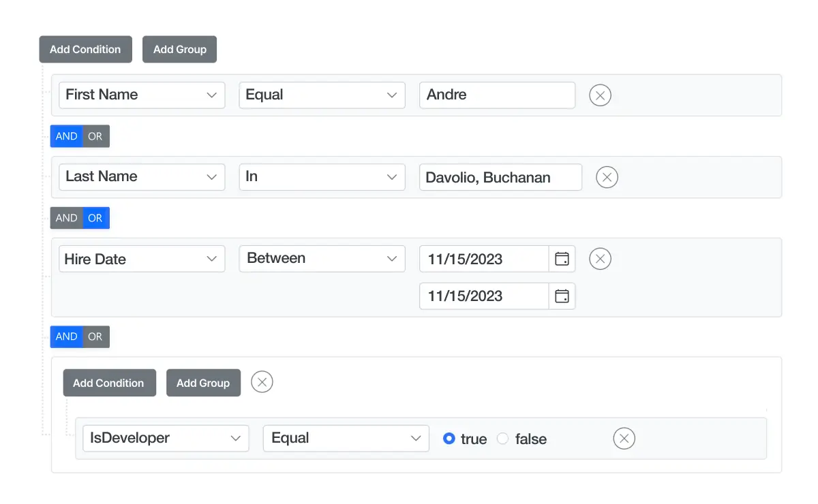Set second connector to AND

point(65,218)
